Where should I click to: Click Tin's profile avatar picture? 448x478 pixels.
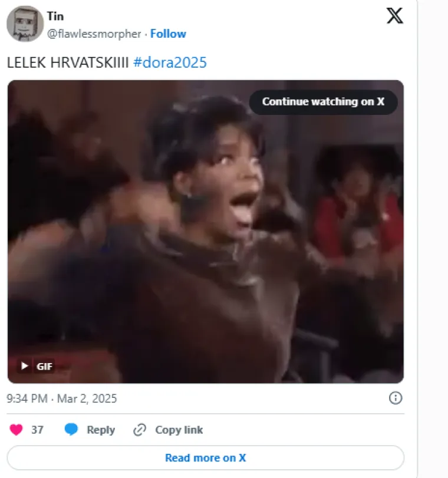(25, 24)
